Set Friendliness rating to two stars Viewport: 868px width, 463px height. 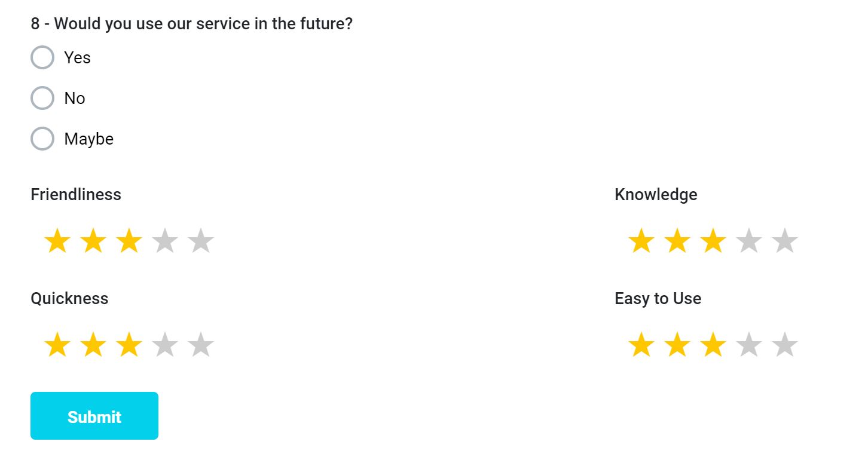[93, 241]
